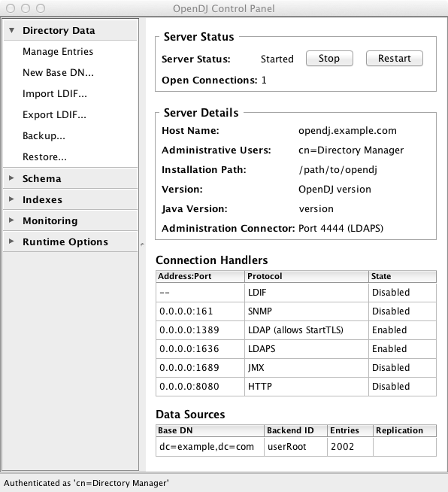Viewport: 448px width, 492px height.
Task: Click the Started server status value
Action: click(x=277, y=59)
